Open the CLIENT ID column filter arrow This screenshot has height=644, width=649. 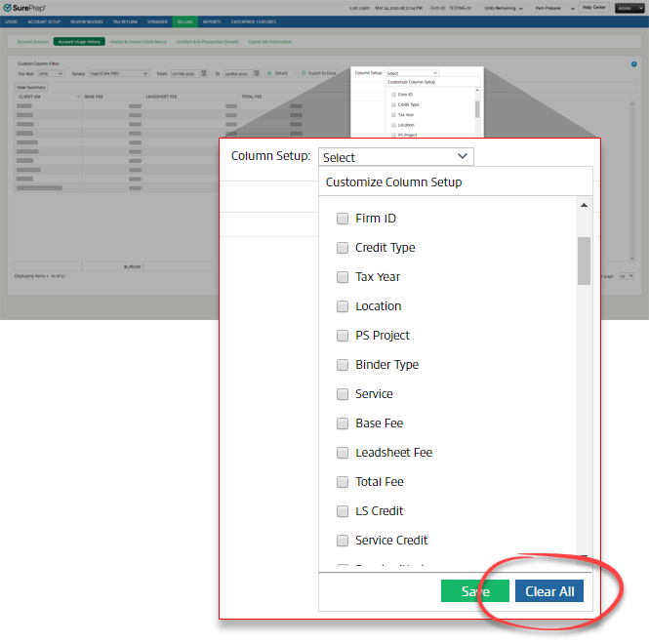77,97
